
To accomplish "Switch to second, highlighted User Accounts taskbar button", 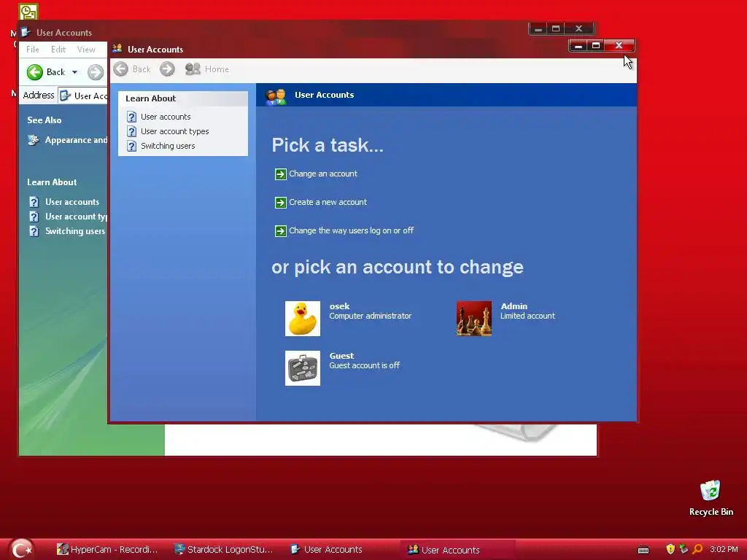I will coord(457,550).
